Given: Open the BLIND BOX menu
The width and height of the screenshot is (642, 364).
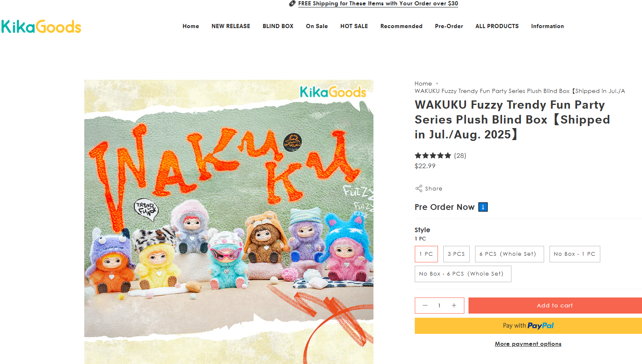Looking at the screenshot, I should coord(278,26).
